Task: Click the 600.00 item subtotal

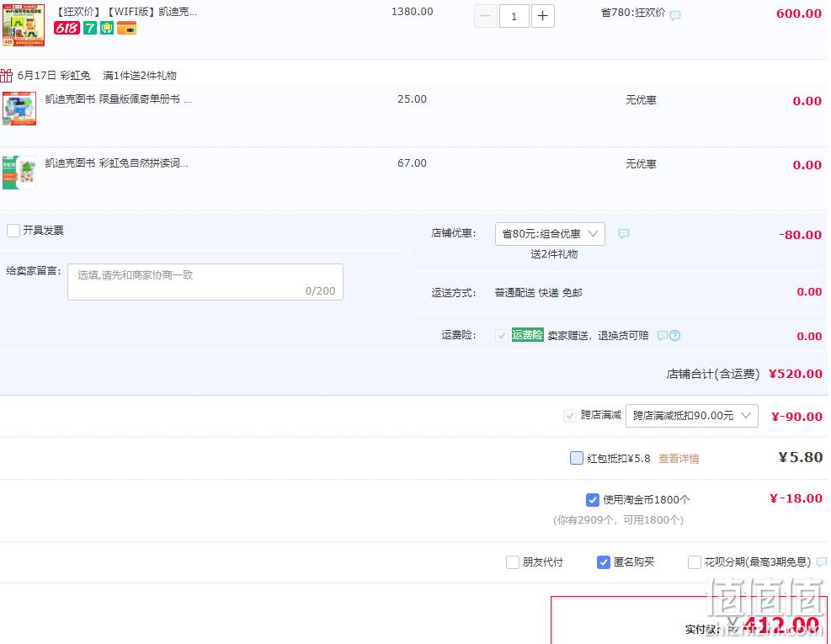Action: 799,13
